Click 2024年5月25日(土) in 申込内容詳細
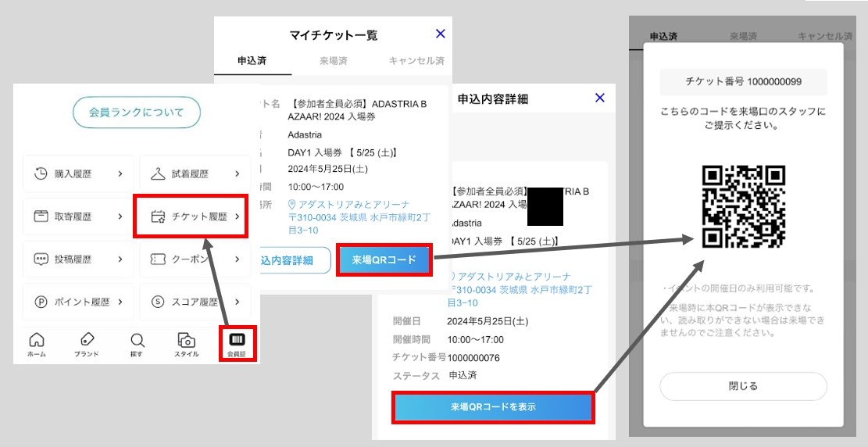This screenshot has width=868, height=447. (x=488, y=320)
